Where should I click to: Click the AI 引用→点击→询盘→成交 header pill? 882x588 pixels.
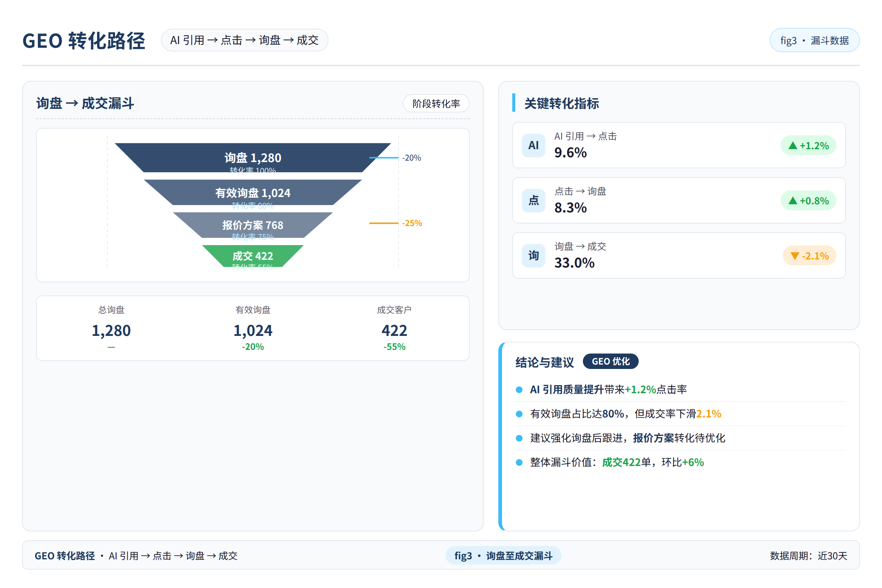pyautogui.click(x=244, y=40)
